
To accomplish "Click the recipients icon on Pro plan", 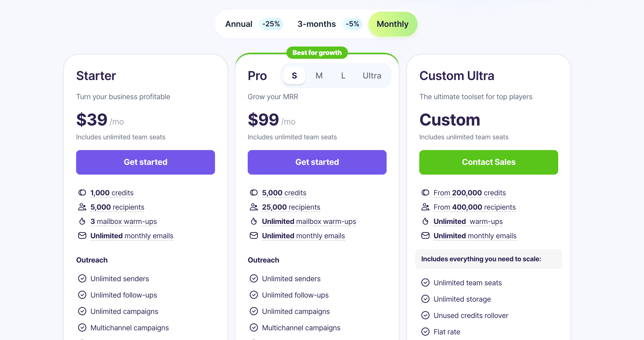I will click(254, 207).
